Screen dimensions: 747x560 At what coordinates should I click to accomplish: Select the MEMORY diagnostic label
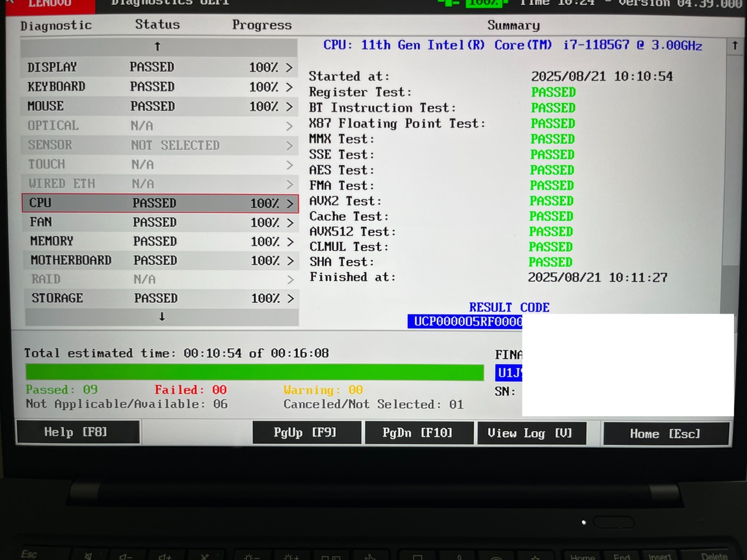click(52, 241)
